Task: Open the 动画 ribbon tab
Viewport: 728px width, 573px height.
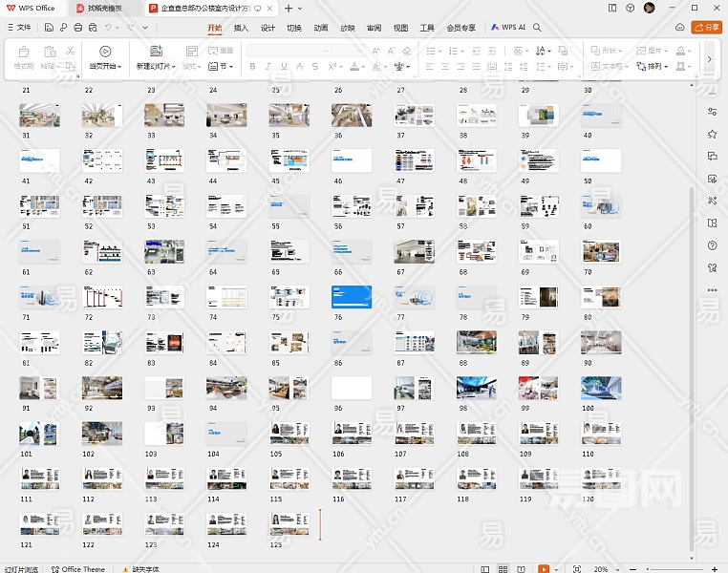Action: pos(321,28)
